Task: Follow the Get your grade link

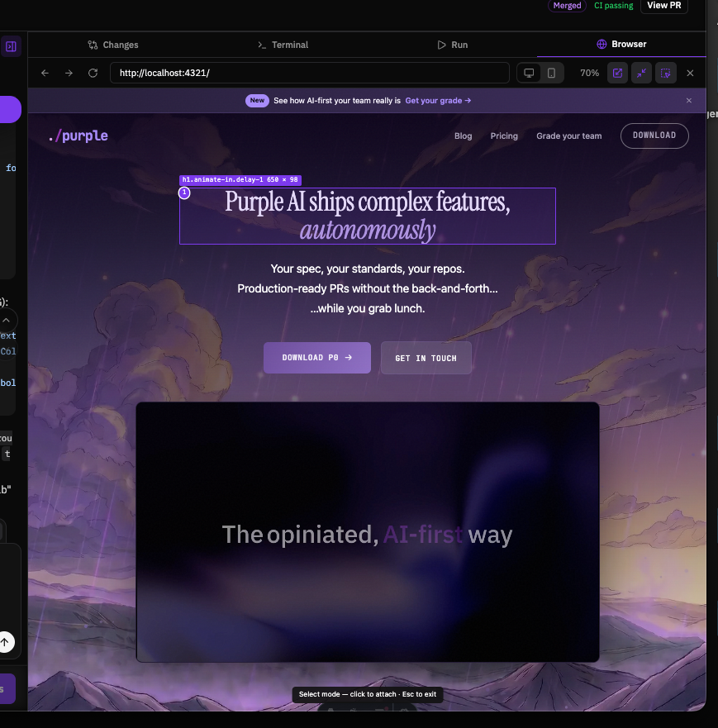Action: pyautogui.click(x=438, y=100)
